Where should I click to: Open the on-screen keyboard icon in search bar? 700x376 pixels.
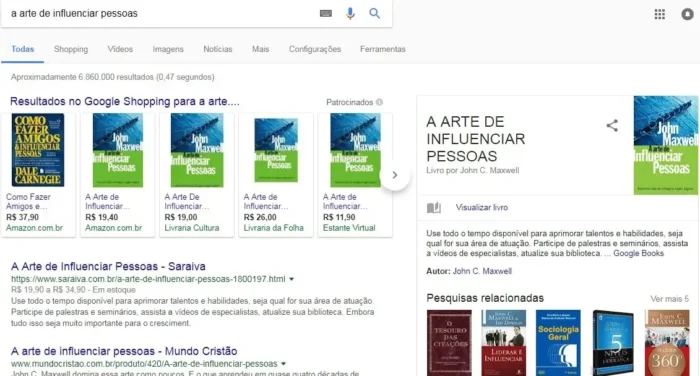(x=326, y=13)
